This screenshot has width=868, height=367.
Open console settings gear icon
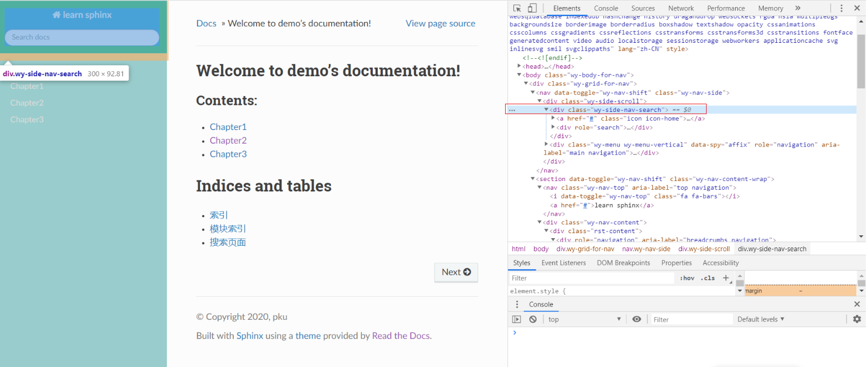[856, 319]
